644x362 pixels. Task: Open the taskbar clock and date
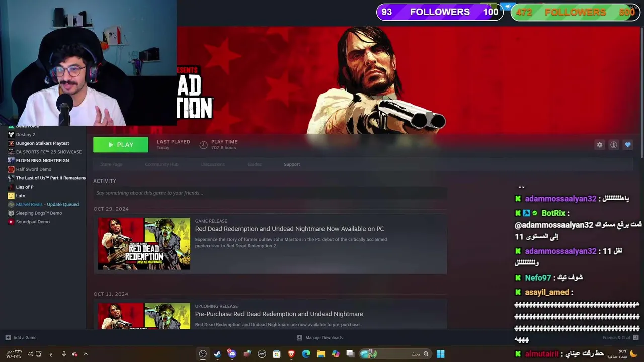[14, 354]
